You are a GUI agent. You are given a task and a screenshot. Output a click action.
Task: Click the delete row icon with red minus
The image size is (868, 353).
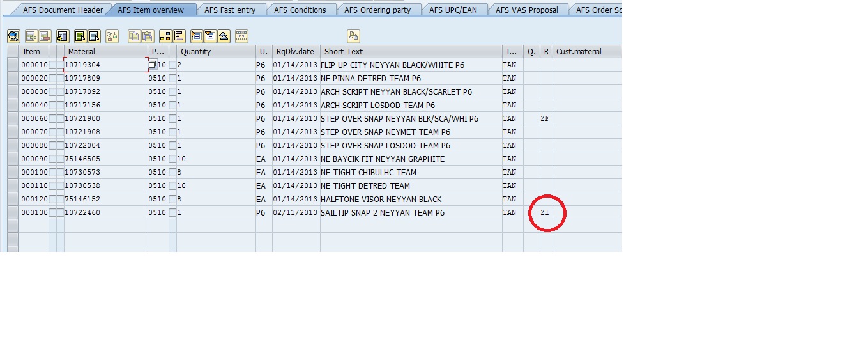(x=44, y=36)
